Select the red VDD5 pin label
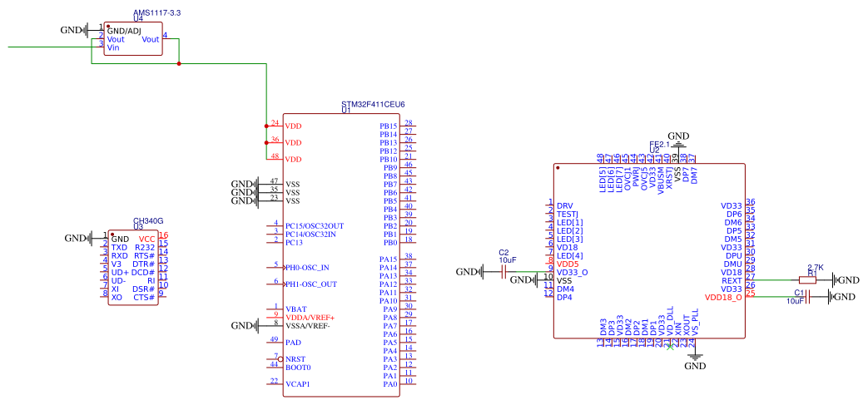The image size is (868, 405). pos(568,264)
